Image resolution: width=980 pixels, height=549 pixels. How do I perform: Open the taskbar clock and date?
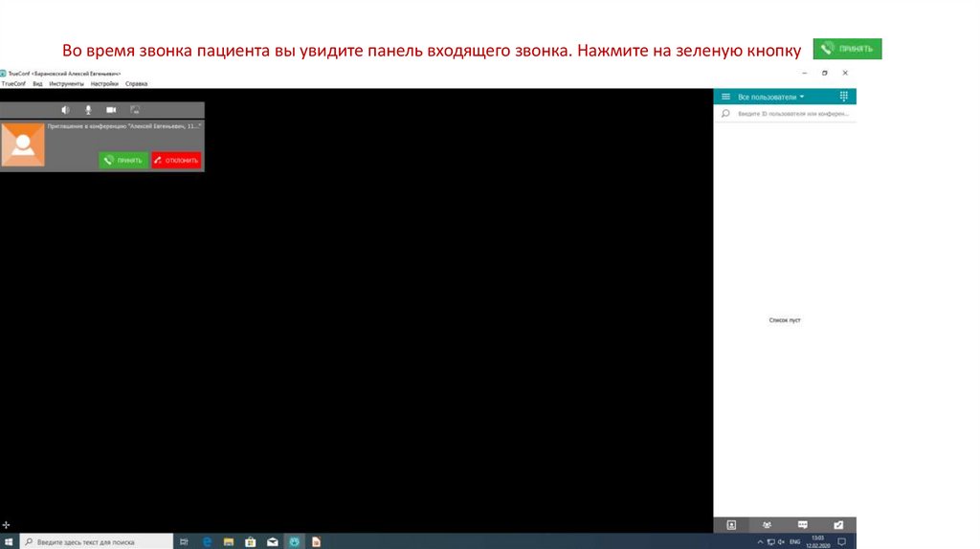[817, 541]
